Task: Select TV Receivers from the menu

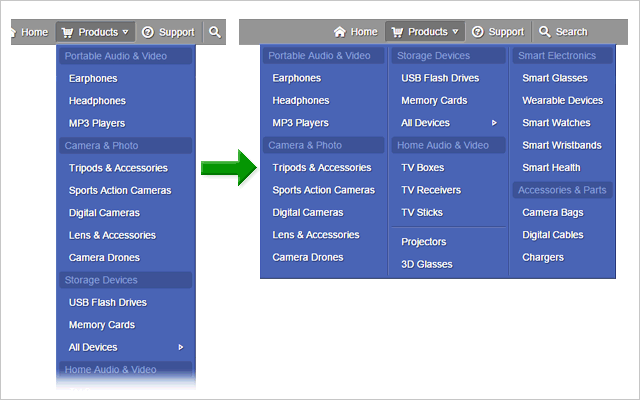Action: tap(431, 190)
